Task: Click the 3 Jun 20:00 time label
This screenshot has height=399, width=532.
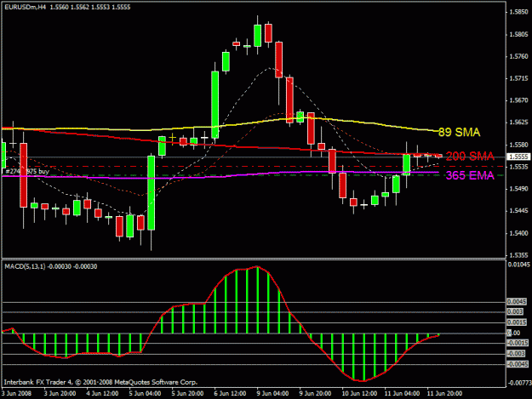Action: 60,393
